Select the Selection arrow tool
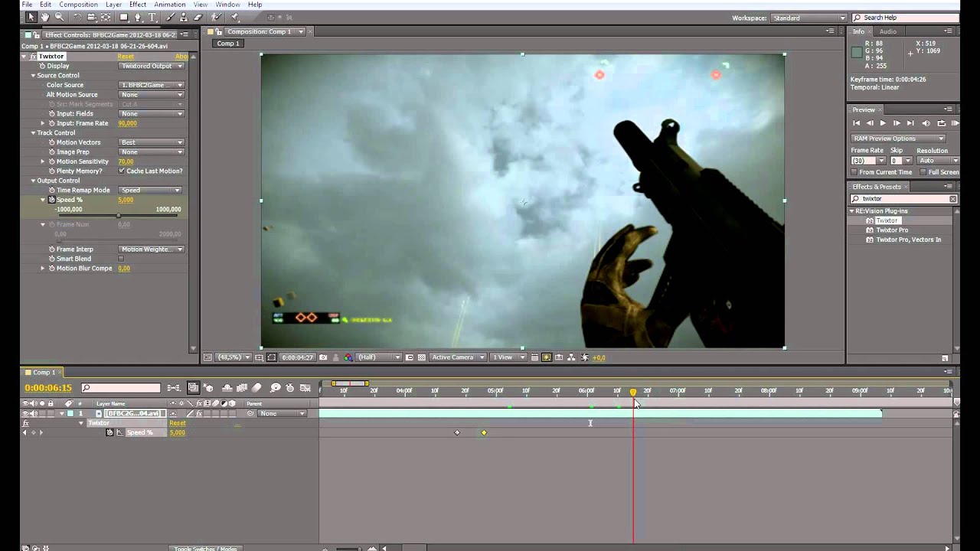980x551 pixels. pos(31,17)
